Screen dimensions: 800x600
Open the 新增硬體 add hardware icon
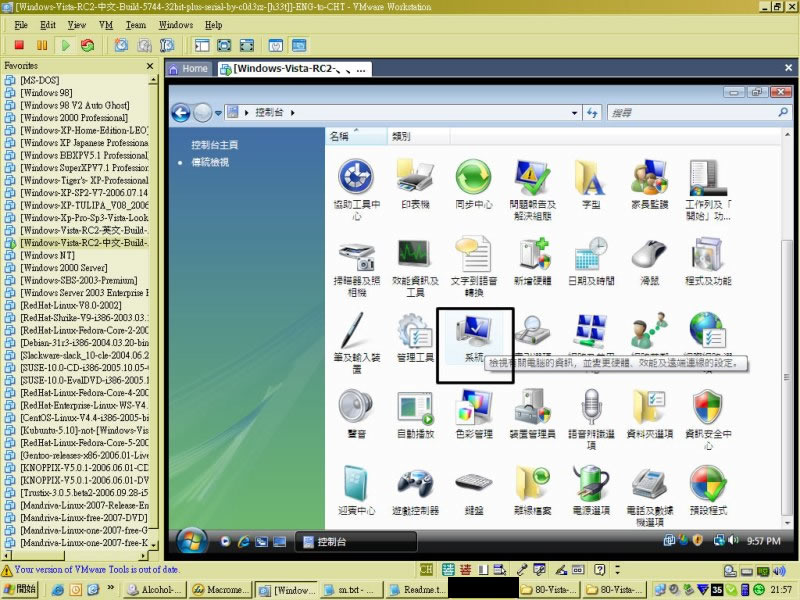coord(533,260)
